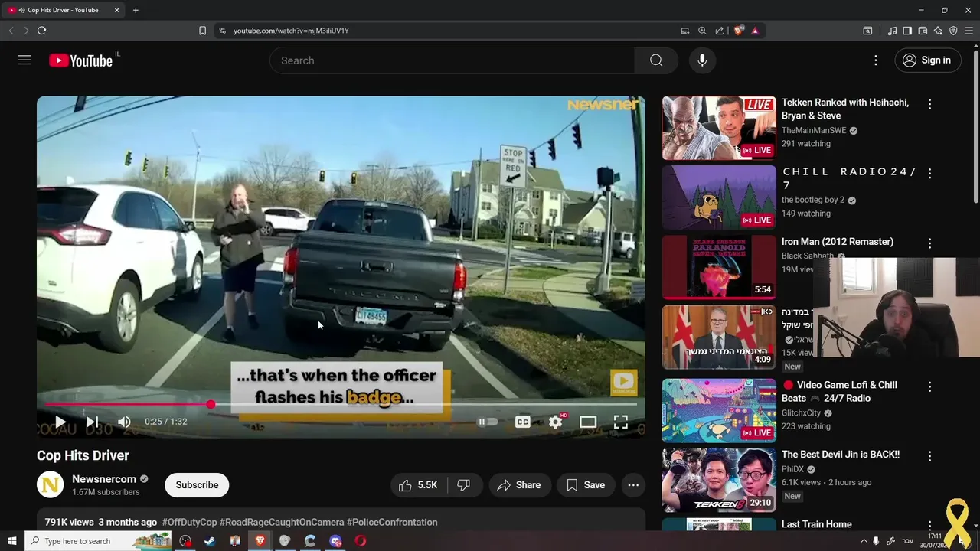980x551 pixels.
Task: Open more actions menu below the video
Action: (x=633, y=485)
